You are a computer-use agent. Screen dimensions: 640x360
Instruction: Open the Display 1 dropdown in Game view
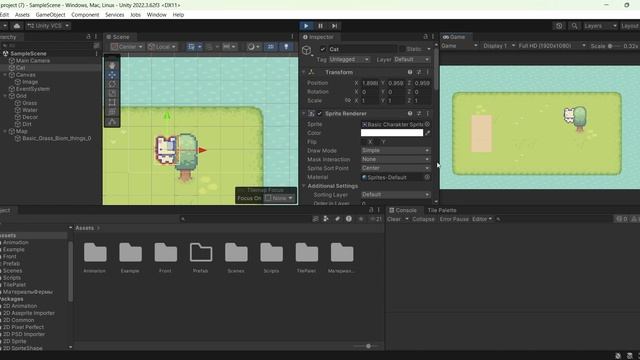499,46
